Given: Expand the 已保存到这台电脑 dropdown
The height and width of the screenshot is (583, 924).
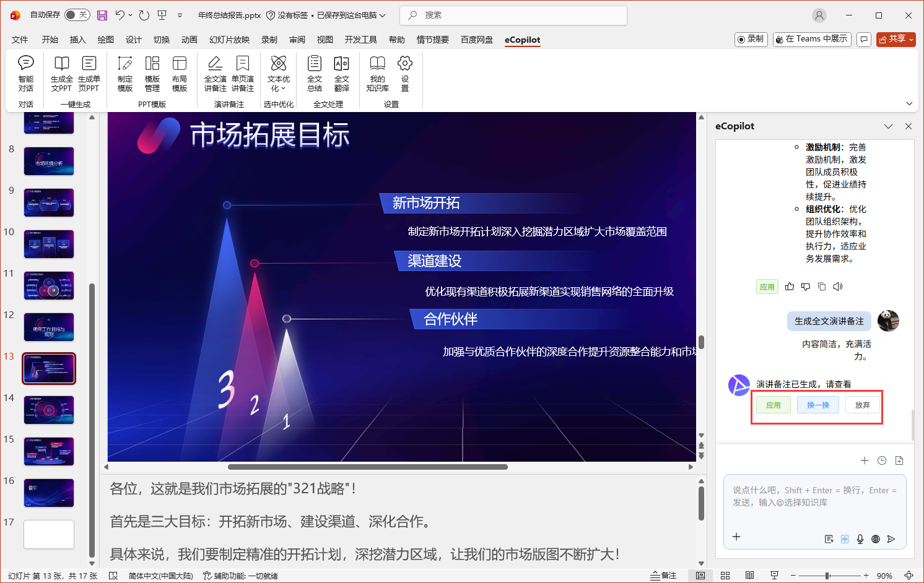Looking at the screenshot, I should point(383,15).
